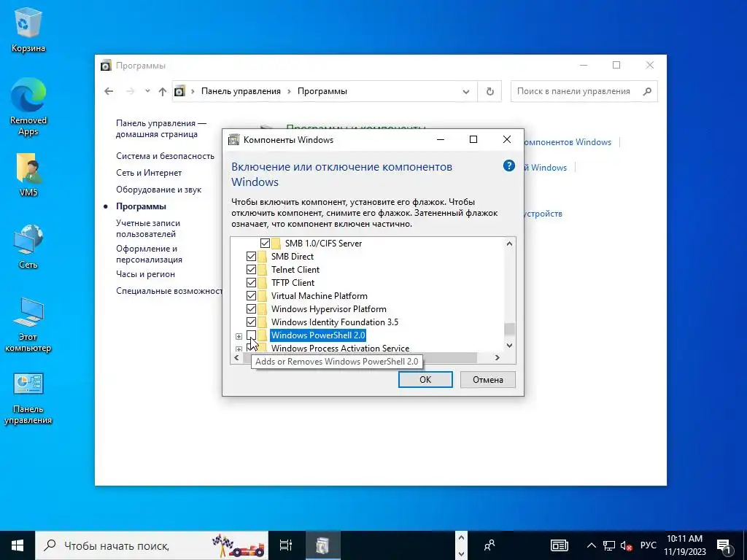Uncheck Virtual Machine Platform checkbox
The height and width of the screenshot is (560, 747).
coord(251,296)
